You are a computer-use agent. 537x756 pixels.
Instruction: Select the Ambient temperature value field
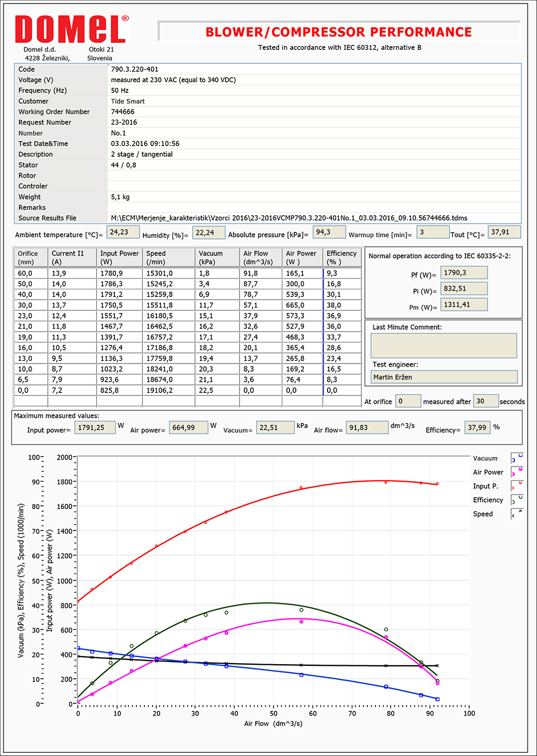123,232
